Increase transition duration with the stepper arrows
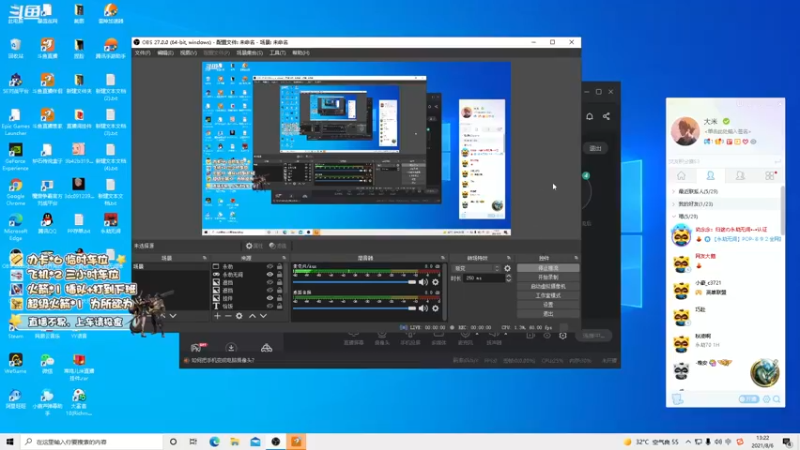The width and height of the screenshot is (800, 450). (508, 276)
